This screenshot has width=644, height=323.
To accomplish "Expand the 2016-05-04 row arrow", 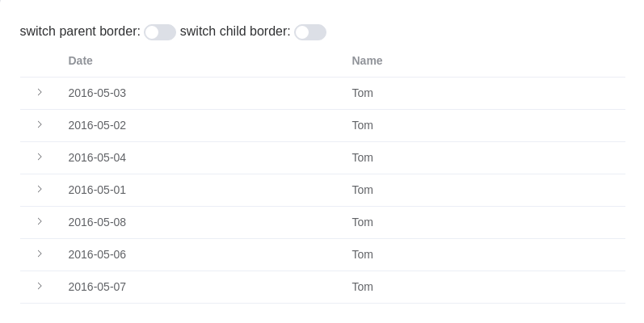I will [40, 157].
